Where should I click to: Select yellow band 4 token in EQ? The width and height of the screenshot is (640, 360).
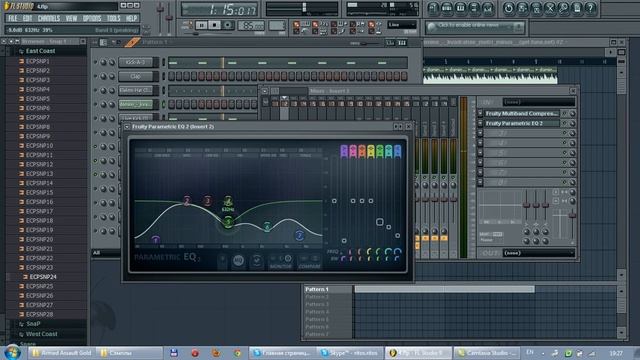point(371,151)
